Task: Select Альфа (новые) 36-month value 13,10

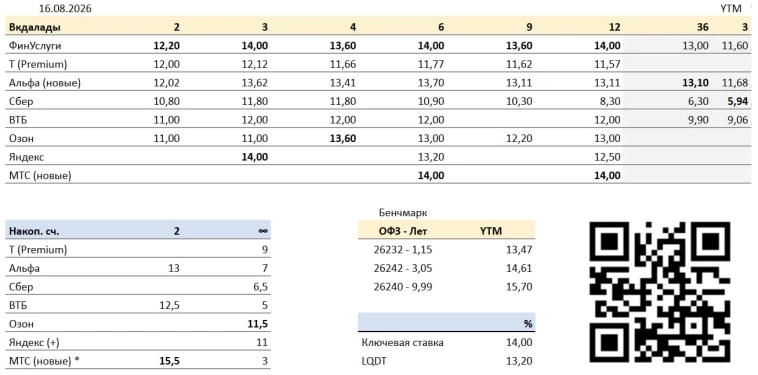Action: click(695, 83)
